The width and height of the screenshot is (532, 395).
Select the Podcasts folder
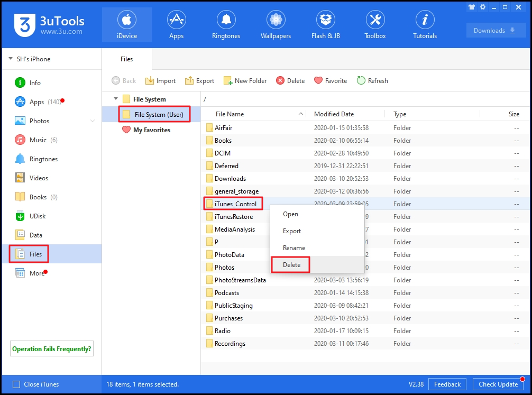(365, 292)
